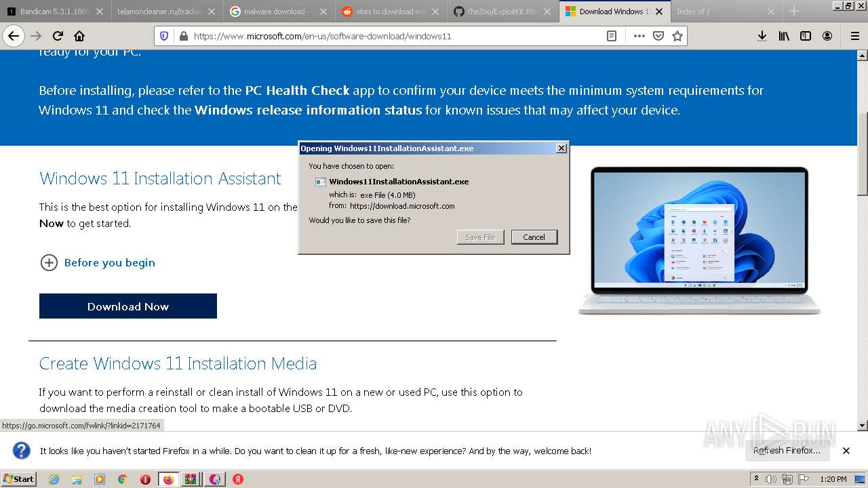Screen dimensions: 868x488
Task: View site security padlock details
Action: (x=183, y=36)
